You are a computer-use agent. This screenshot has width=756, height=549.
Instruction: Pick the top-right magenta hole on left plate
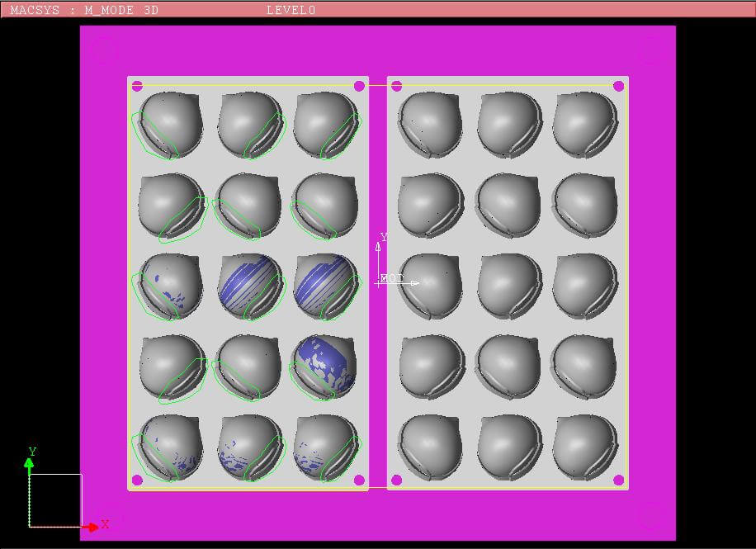click(x=359, y=86)
